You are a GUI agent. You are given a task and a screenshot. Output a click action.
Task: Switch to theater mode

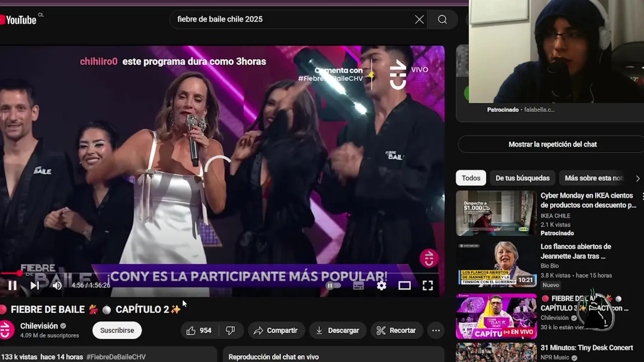pyautogui.click(x=405, y=286)
